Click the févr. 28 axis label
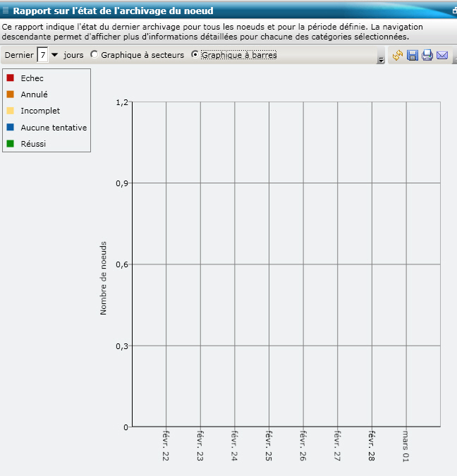This screenshot has width=457, height=476. 372,446
